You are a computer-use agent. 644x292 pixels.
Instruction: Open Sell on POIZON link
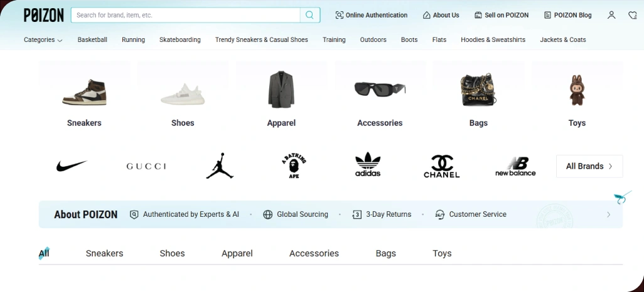click(x=502, y=15)
